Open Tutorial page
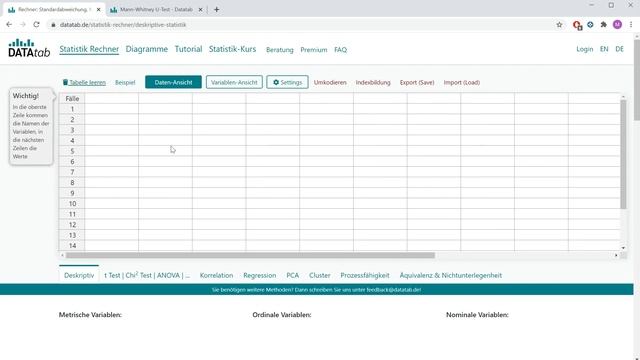The height and width of the screenshot is (360, 640). (188, 49)
